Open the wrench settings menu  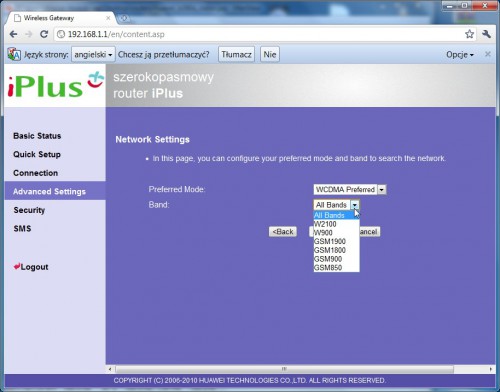point(486,34)
